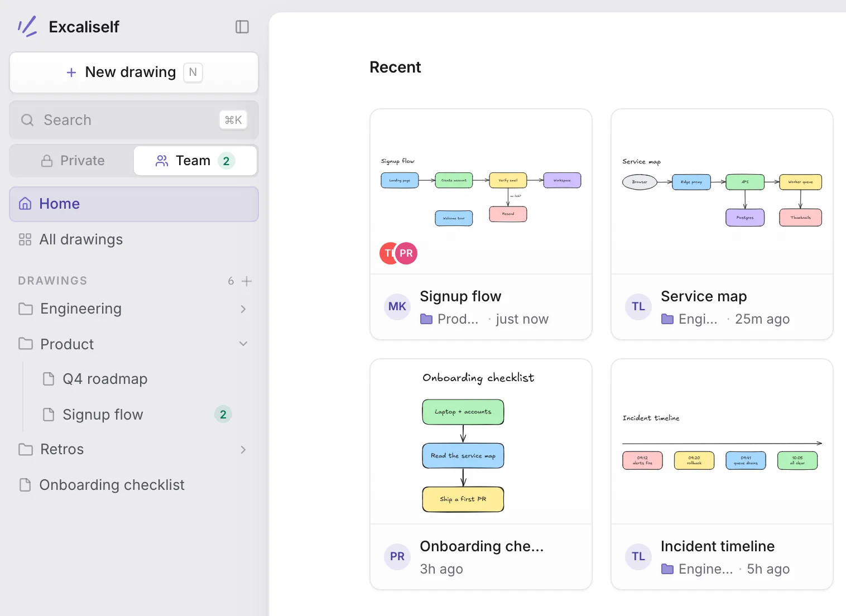Click the Engi... folder link on Service map
Viewport: 846px width, 616px height.
pos(690,319)
